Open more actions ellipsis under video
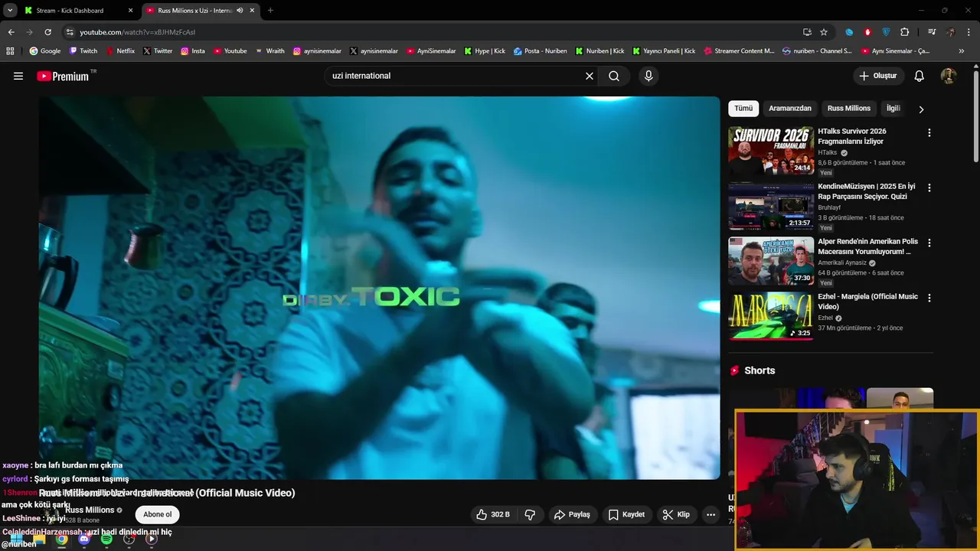The width and height of the screenshot is (980, 551). 710,514
